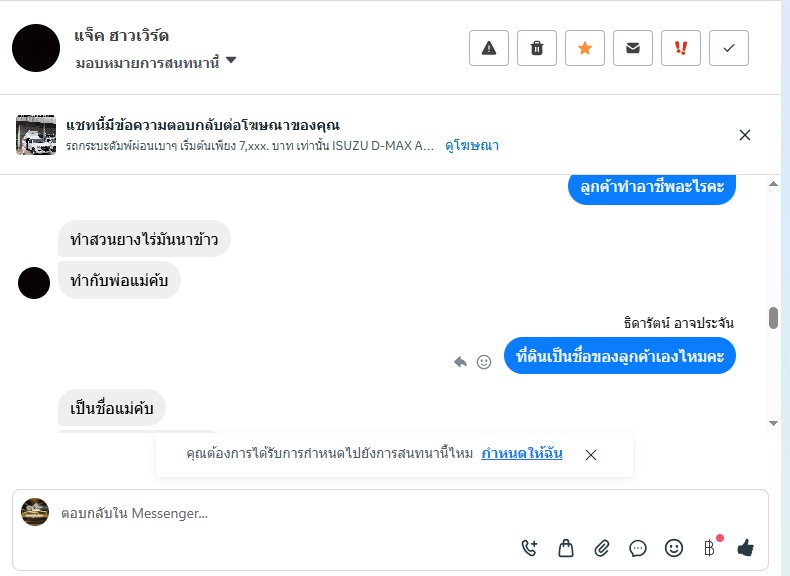Attach a file with paperclip icon
Viewport: 790px width, 576px height.
(602, 547)
